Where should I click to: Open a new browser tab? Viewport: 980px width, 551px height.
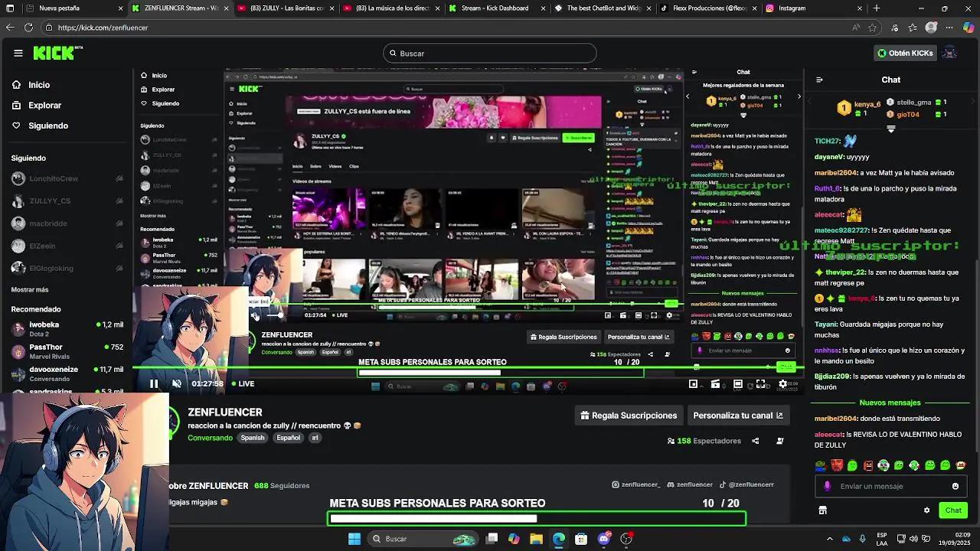coord(877,8)
